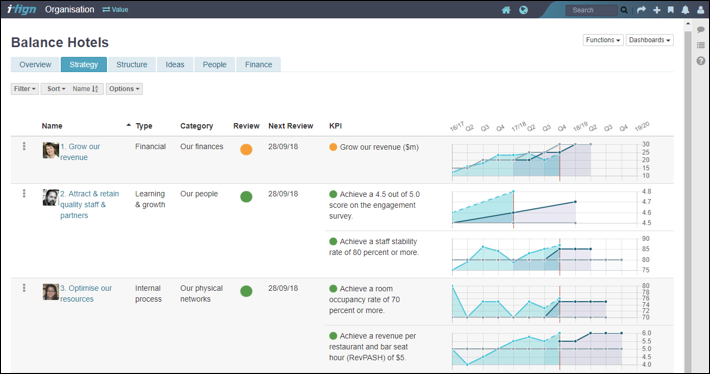
Task: Go to the home icon in header
Action: (506, 10)
